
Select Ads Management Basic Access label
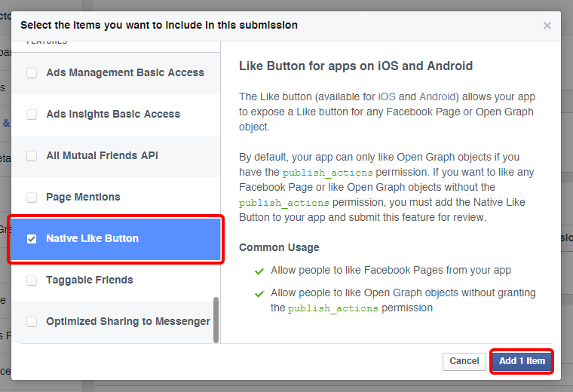pyautogui.click(x=125, y=73)
